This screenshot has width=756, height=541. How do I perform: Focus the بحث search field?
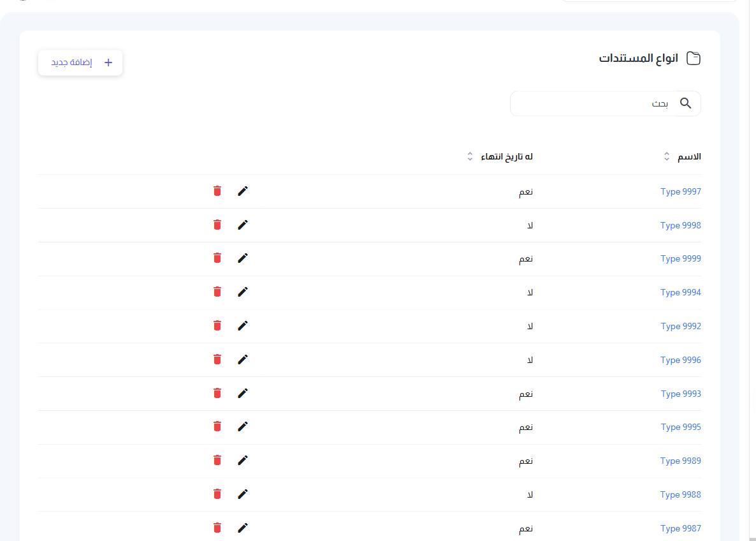(x=605, y=103)
